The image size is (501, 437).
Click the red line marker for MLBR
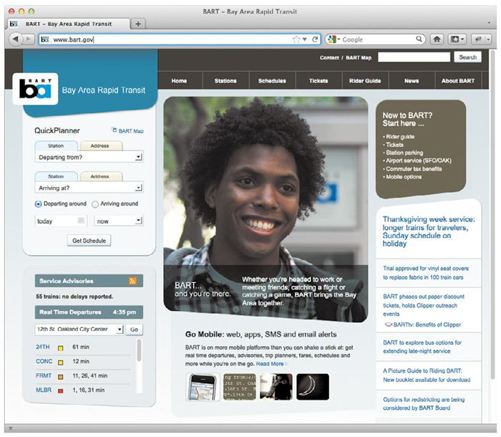61,391
